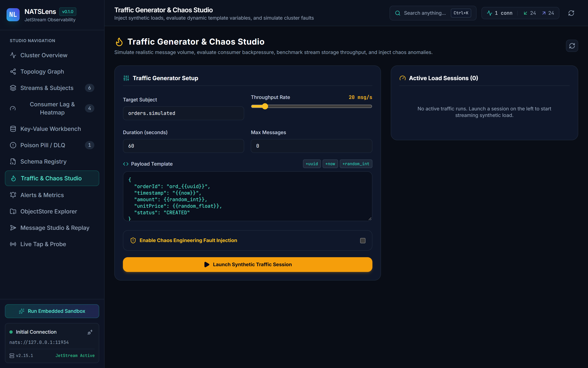Open ObjectStore Explorer
588x368 pixels.
point(52,212)
